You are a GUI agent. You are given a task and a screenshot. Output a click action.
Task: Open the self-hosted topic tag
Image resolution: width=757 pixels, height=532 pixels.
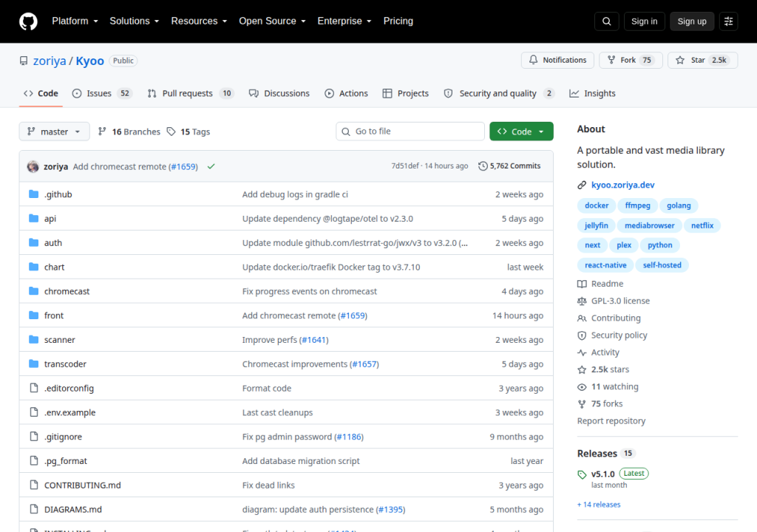tap(662, 265)
